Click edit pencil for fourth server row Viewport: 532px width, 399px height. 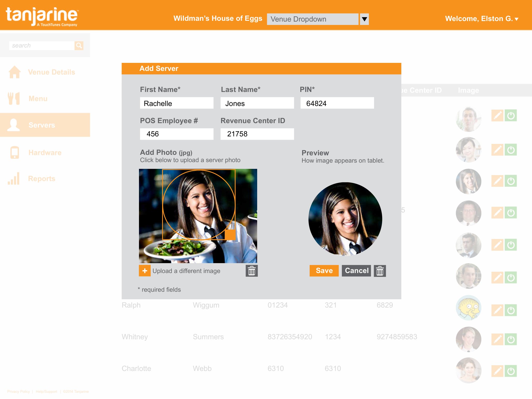click(x=497, y=213)
